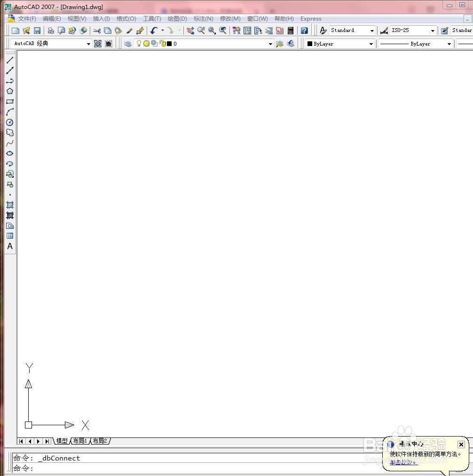
Task: Select the Point tool
Action: (10, 195)
